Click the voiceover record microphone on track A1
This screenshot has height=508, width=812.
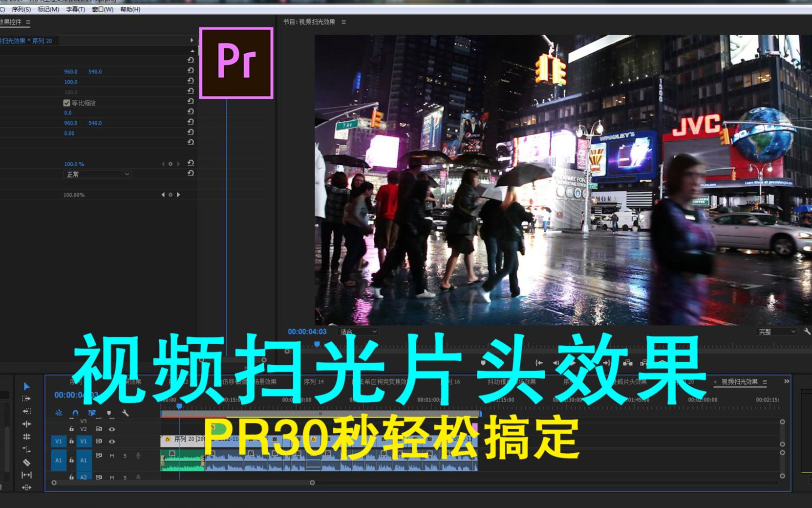(x=138, y=456)
